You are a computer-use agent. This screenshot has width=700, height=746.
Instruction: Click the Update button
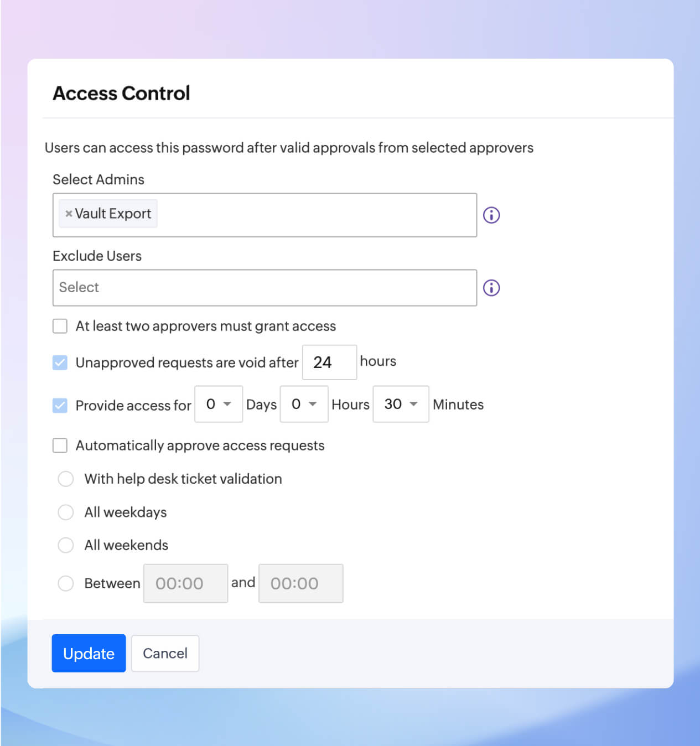click(x=89, y=653)
